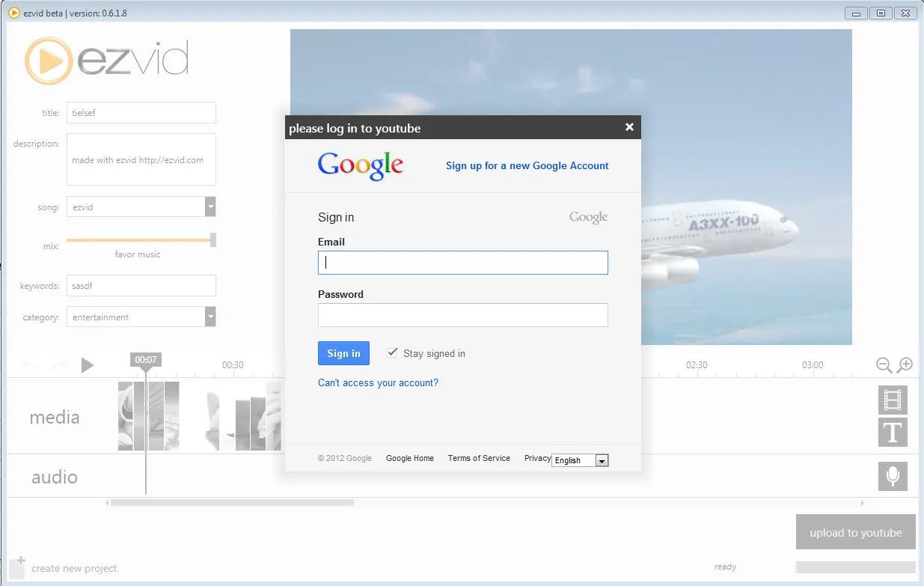Click the mix slider handle
Viewport: 924px width, 586px height.
(x=213, y=239)
